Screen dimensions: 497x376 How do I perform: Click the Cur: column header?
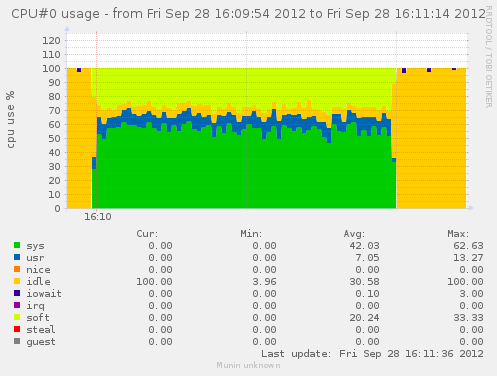point(147,234)
